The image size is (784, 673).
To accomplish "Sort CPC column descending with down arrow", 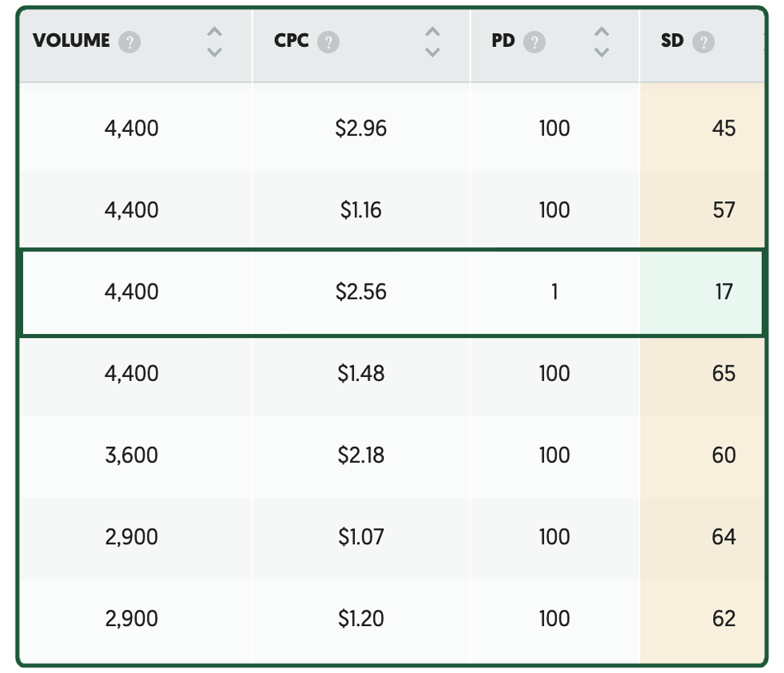I will [x=432, y=53].
